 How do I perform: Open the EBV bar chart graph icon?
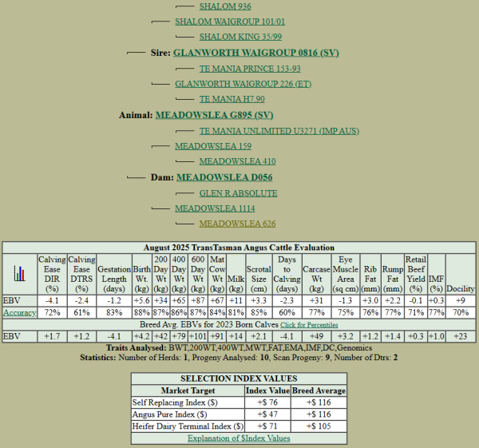[x=19, y=274]
